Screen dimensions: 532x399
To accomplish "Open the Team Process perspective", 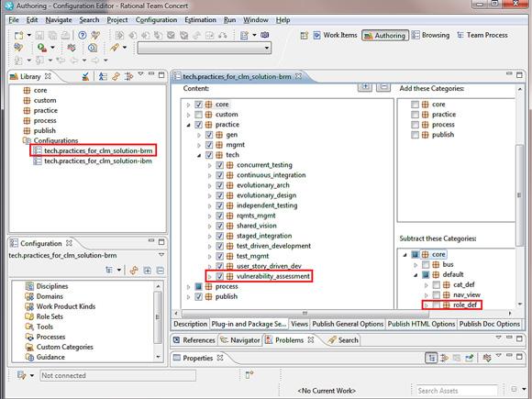I will coord(482,35).
